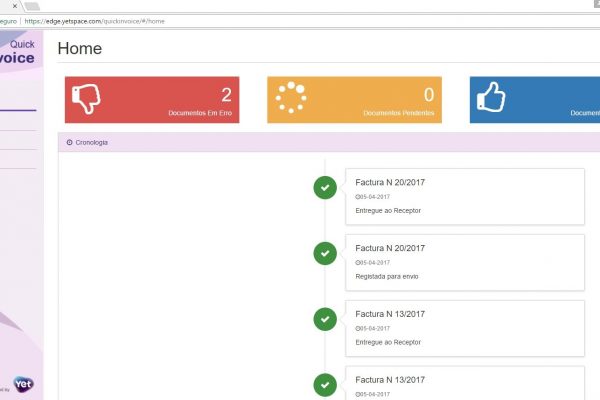Select the green check beside Registada para envio
Image resolution: width=600 pixels, height=400 pixels.
[325, 253]
